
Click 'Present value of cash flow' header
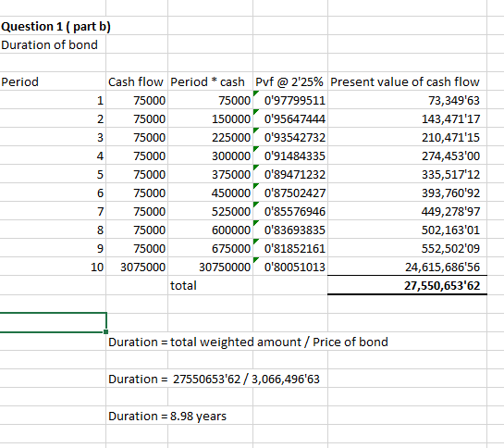407,81
